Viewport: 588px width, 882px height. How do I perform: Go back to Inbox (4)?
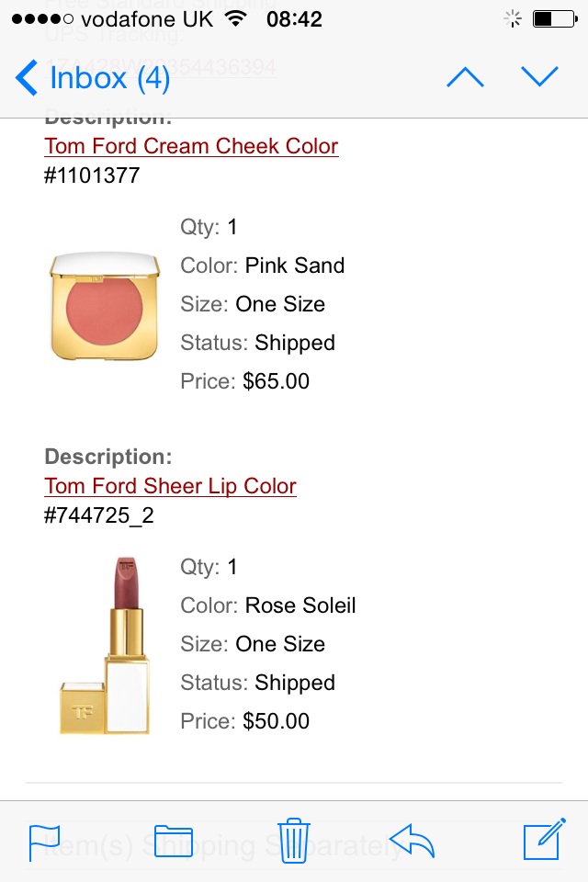pyautogui.click(x=93, y=77)
